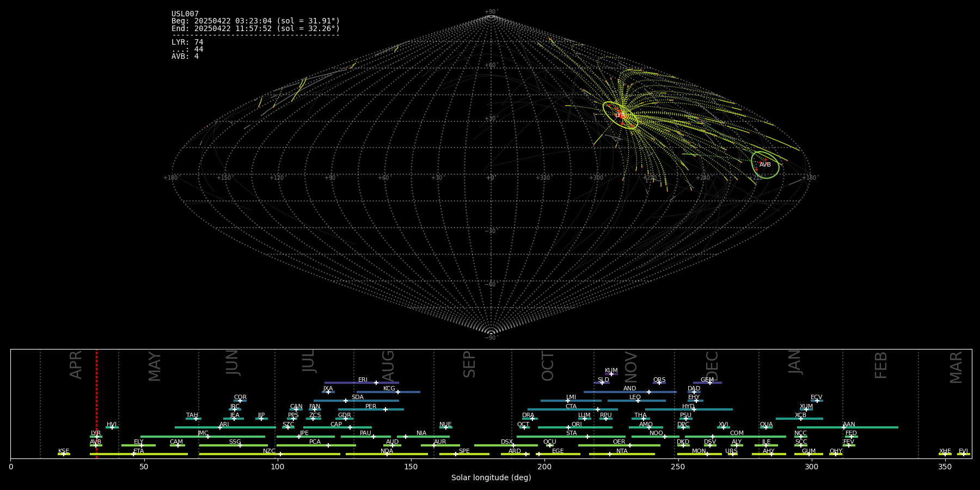Click the USL007 station title text
Viewport: 980px width, 490px height.
[x=185, y=14]
